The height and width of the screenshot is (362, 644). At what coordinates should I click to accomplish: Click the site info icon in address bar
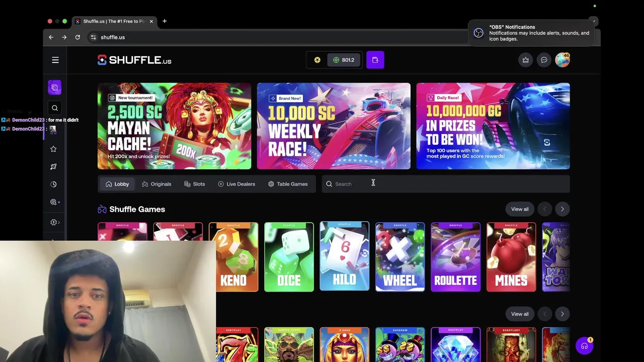[x=93, y=37]
